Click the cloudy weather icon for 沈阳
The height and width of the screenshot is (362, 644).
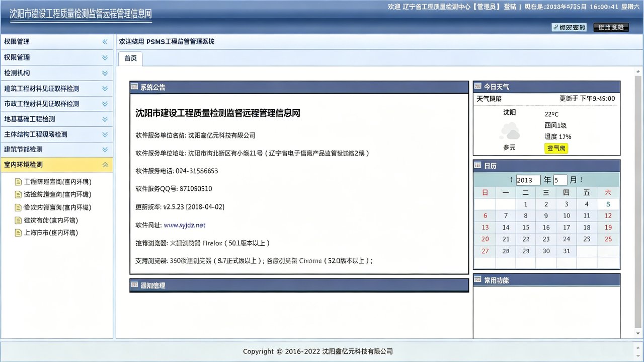pos(510,132)
